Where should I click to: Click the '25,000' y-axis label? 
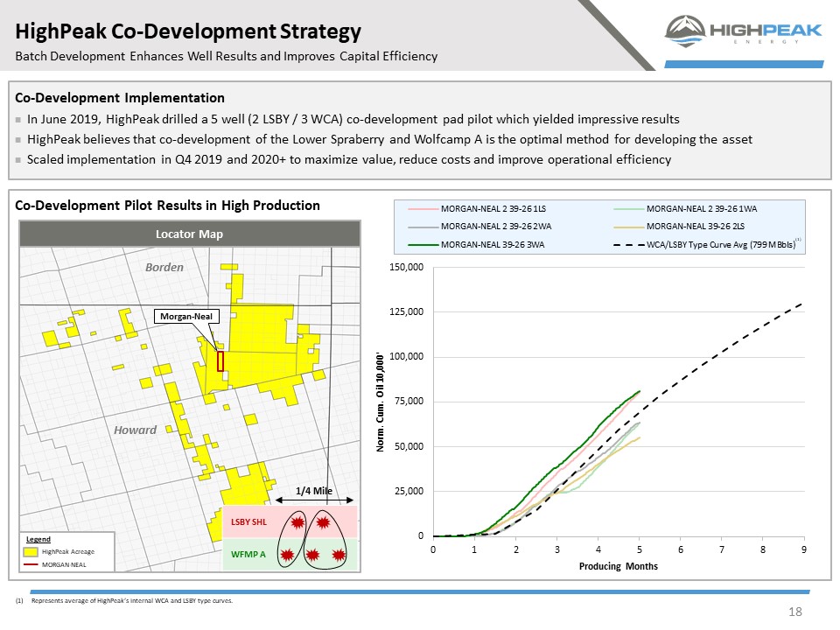click(409, 491)
